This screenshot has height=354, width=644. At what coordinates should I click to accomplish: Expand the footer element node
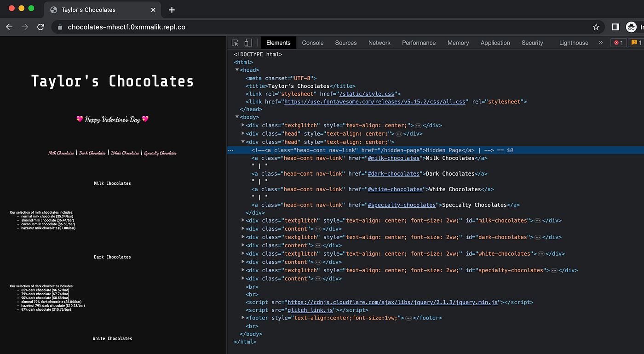pyautogui.click(x=243, y=318)
